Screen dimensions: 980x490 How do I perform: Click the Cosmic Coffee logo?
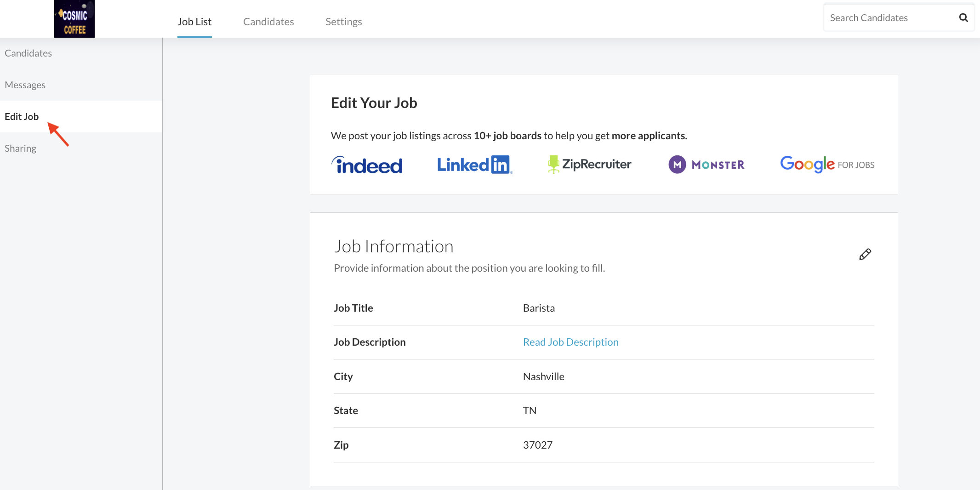pos(74,19)
